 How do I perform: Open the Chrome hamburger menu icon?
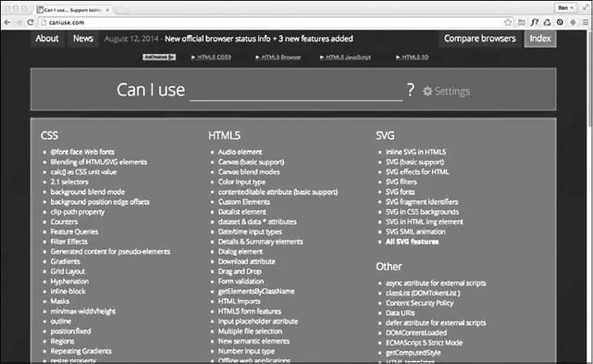pyautogui.click(x=586, y=23)
